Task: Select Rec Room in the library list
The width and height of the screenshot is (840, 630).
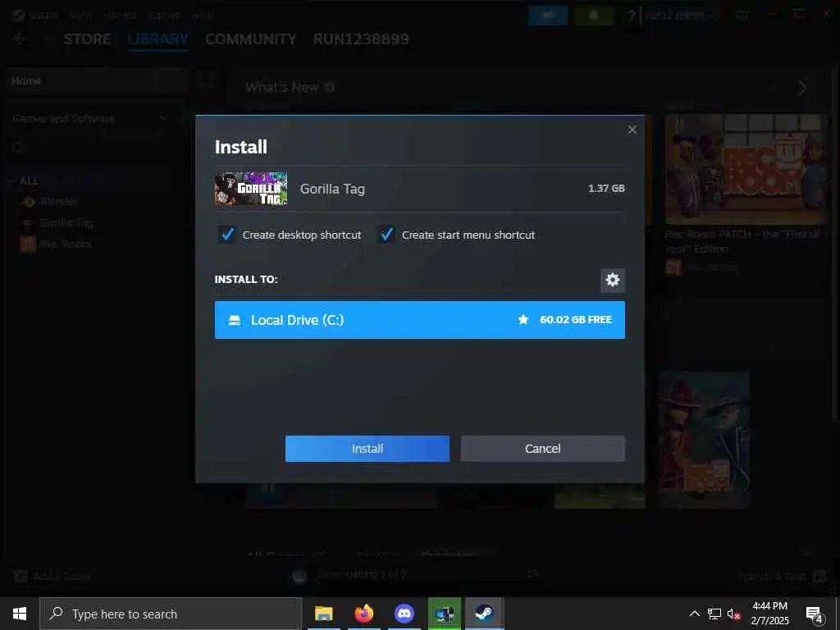Action: pos(66,244)
